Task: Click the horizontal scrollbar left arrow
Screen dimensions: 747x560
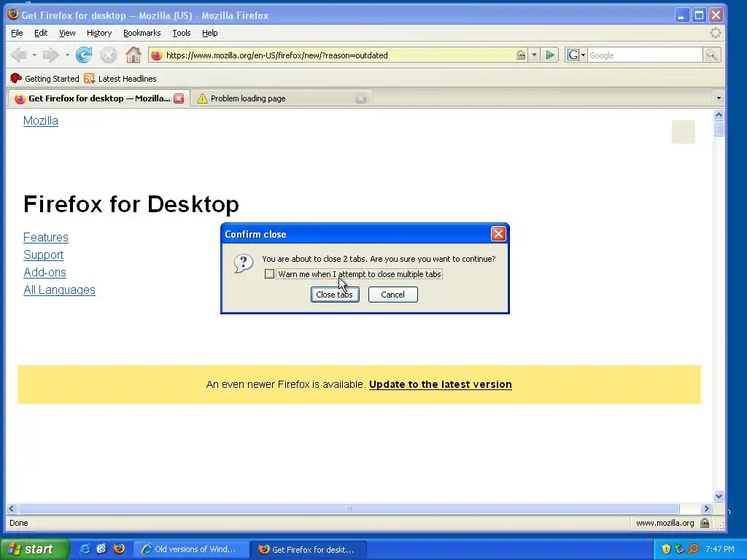Action: pos(12,508)
